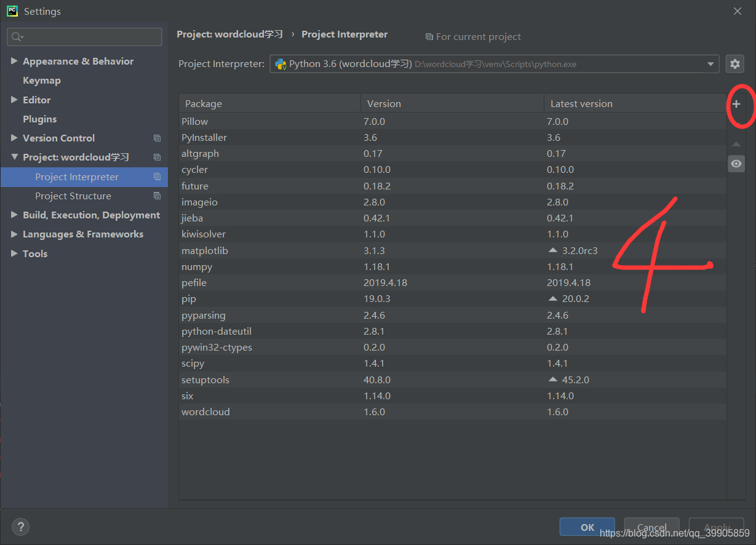Select the matplotlib package row
The height and width of the screenshot is (545, 756).
click(452, 250)
